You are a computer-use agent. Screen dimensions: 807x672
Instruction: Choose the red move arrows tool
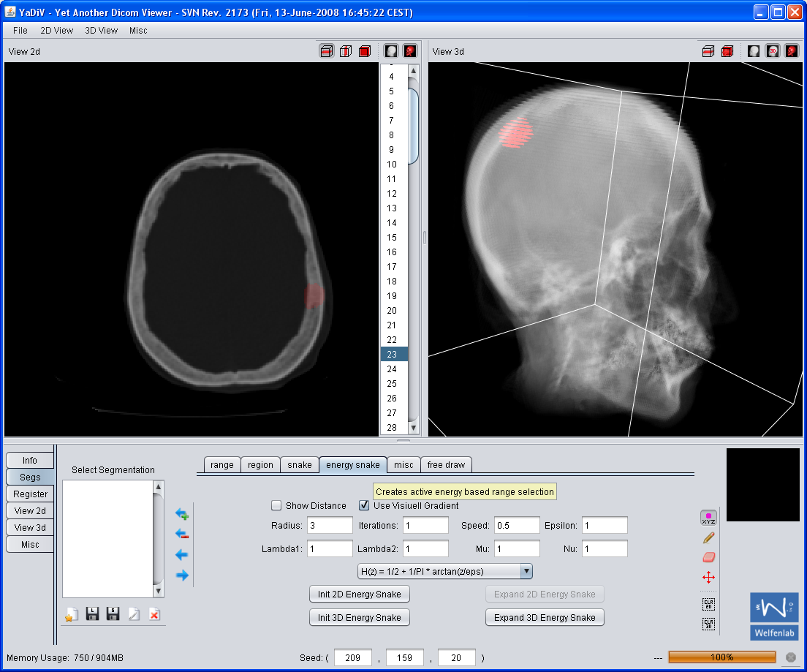click(x=708, y=577)
